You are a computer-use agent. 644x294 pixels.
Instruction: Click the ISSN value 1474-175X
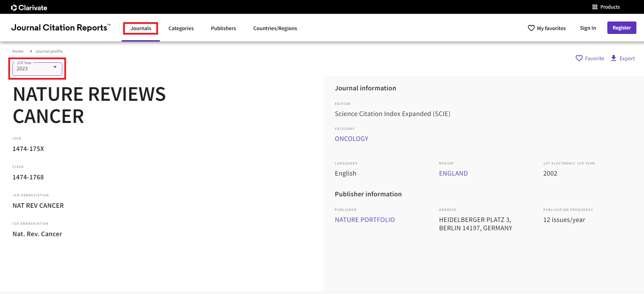28,149
